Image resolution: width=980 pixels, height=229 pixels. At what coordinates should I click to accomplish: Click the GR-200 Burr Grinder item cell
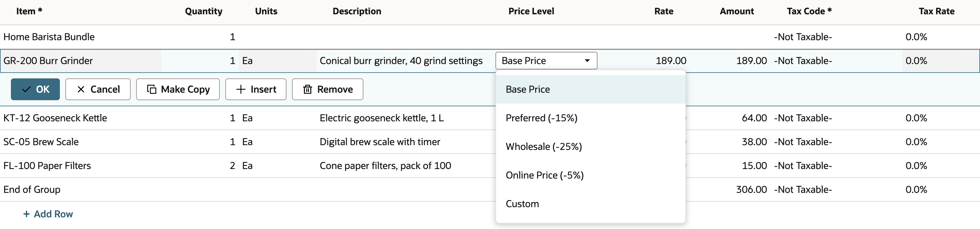[x=81, y=61]
